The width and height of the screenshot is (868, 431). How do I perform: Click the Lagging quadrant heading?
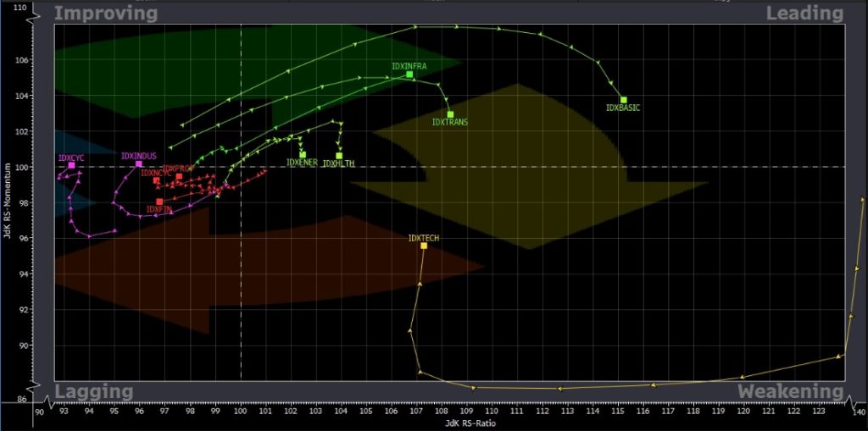(x=93, y=392)
